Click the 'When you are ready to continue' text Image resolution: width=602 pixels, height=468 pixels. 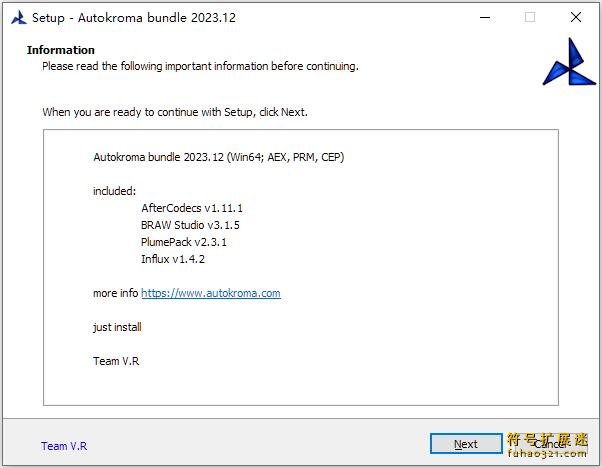click(175, 112)
